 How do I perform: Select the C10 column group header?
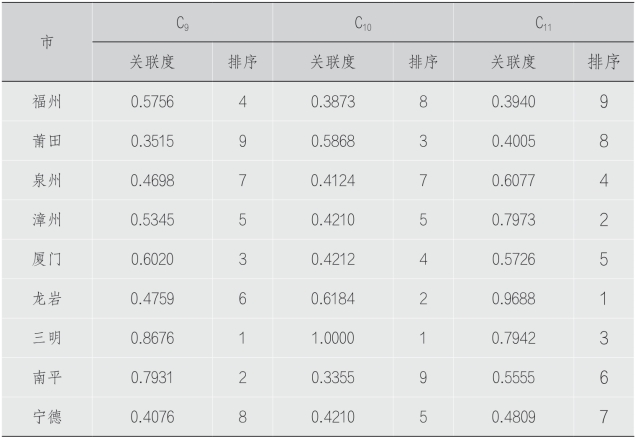coord(362,23)
